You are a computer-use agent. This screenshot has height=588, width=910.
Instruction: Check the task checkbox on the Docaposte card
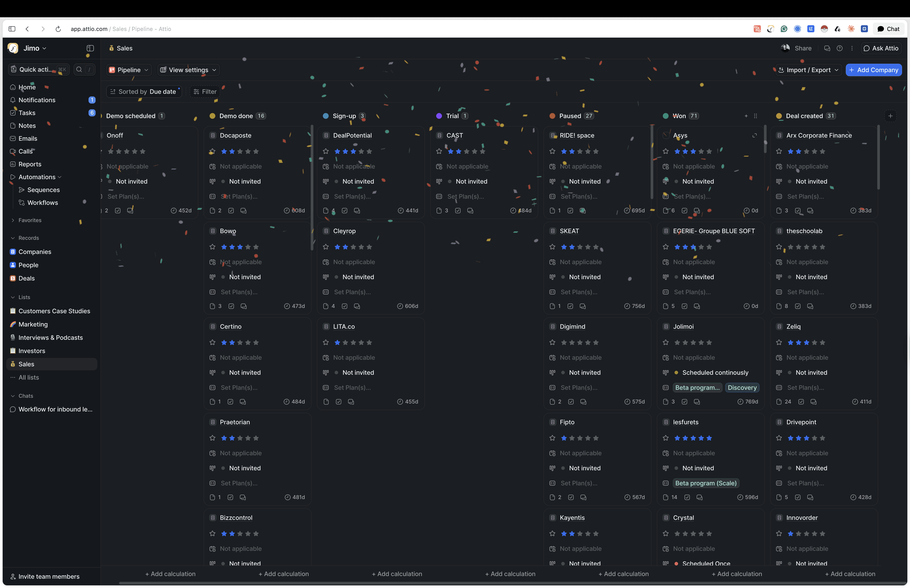(x=231, y=210)
